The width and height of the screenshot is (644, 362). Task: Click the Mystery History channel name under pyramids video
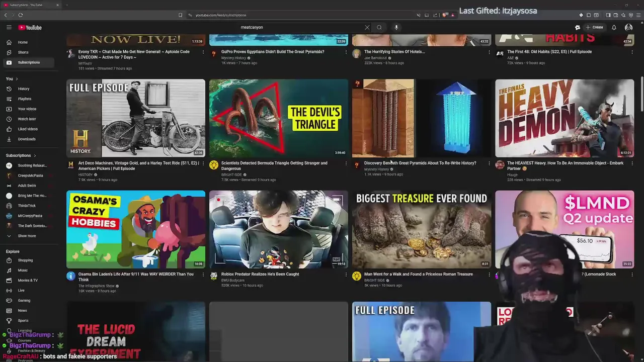(x=376, y=169)
